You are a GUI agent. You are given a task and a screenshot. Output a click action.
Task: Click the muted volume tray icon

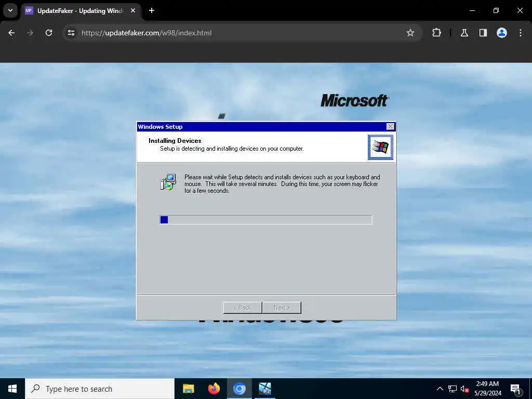coord(464,389)
